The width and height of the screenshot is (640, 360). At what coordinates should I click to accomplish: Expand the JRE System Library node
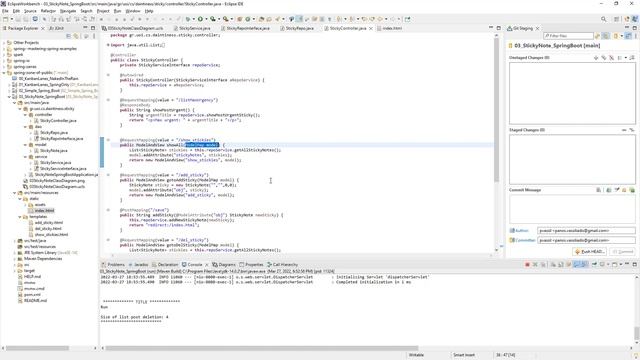pos(15,253)
